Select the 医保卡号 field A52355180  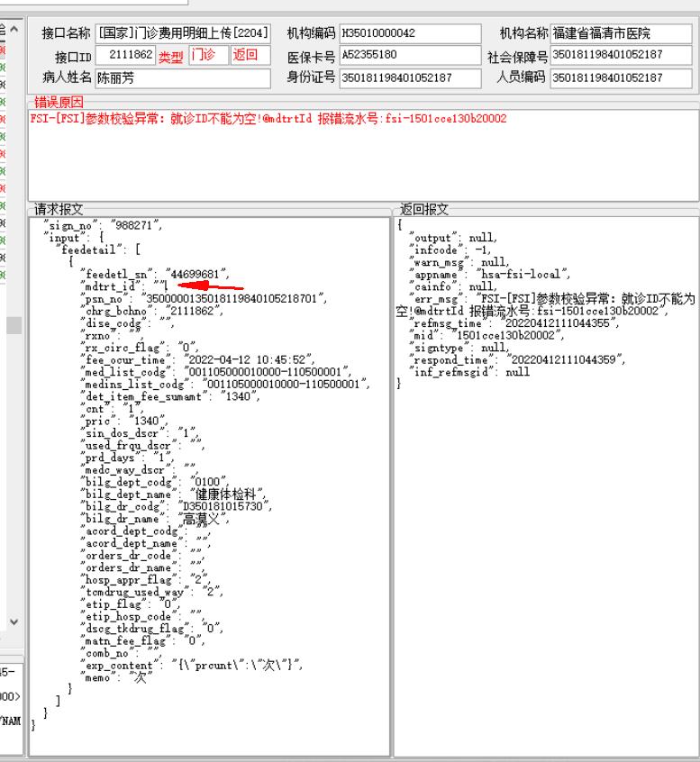[410, 55]
